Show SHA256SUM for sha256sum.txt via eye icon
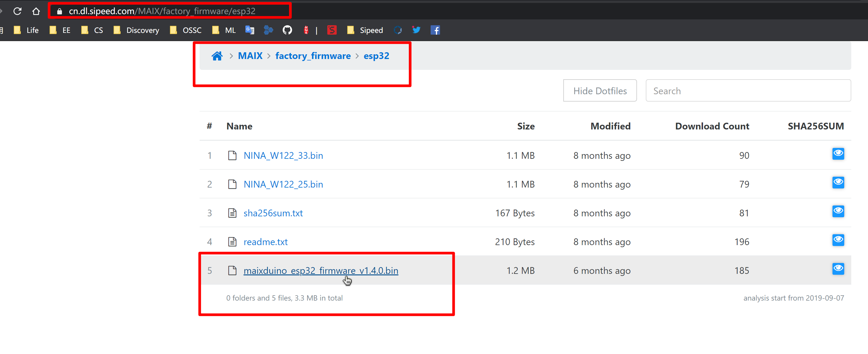 (838, 211)
